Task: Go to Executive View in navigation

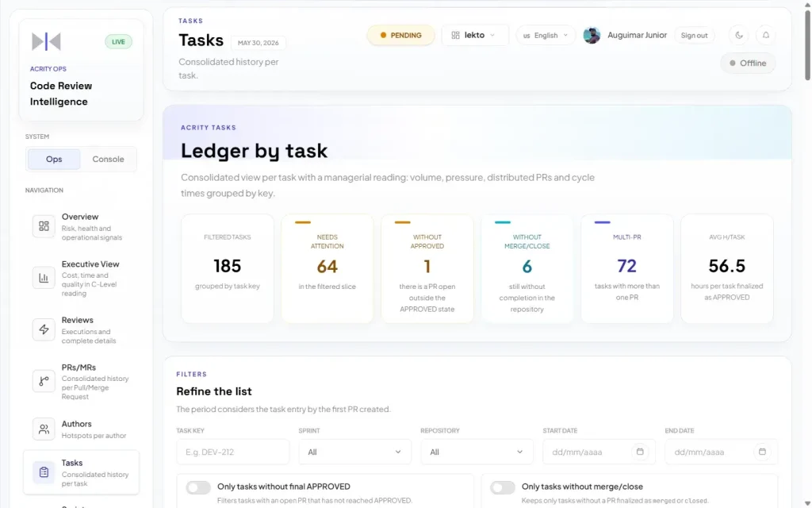Action: point(82,279)
